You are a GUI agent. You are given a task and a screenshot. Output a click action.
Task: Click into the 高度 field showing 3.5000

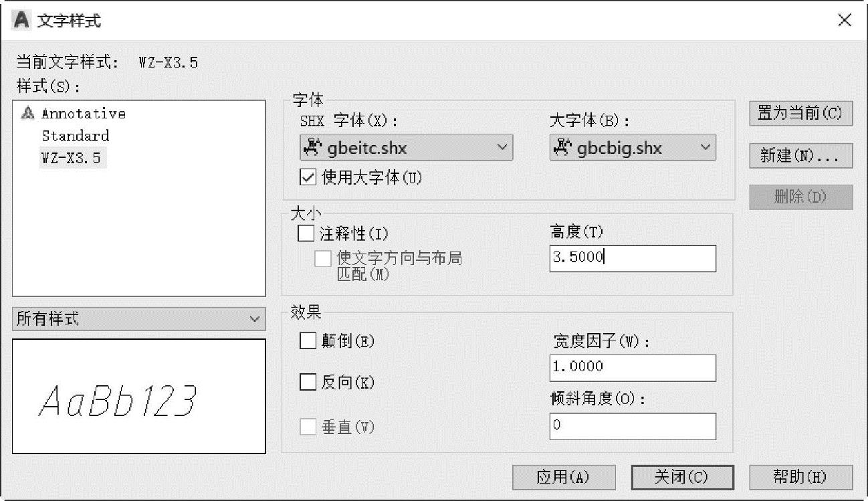pos(633,258)
